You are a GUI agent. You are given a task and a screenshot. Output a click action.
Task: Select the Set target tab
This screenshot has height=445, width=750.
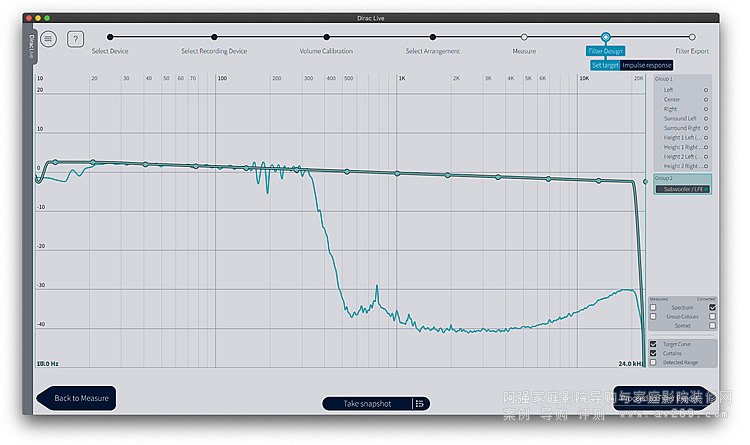[604, 65]
